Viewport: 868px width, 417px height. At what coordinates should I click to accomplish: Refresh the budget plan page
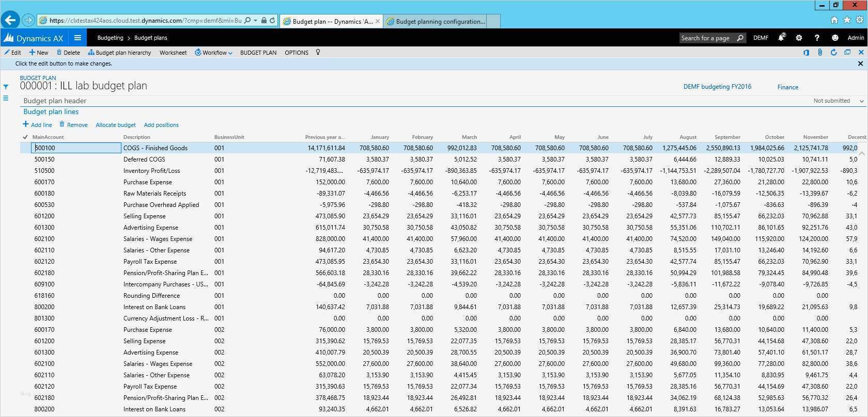pyautogui.click(x=833, y=53)
